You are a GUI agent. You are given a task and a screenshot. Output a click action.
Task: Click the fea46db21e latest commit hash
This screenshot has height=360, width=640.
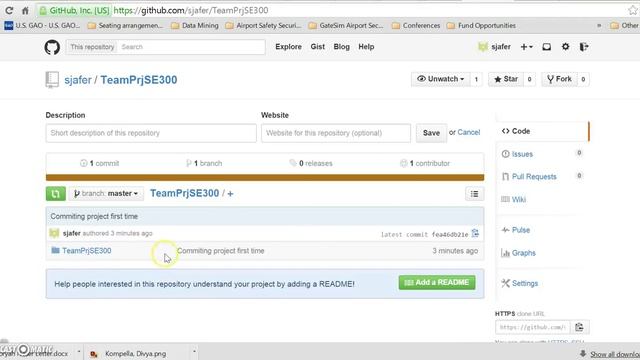coord(450,235)
